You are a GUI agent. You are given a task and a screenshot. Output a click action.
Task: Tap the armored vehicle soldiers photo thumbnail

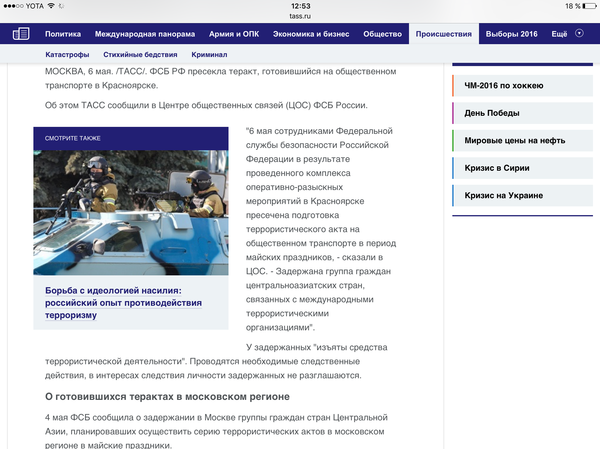tap(131, 212)
